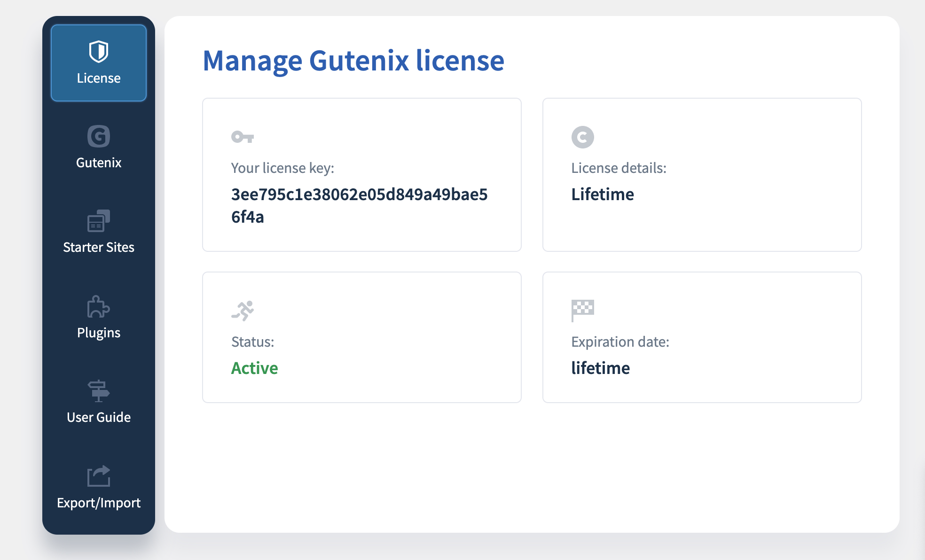Screen dimensions: 925x560
Task: Open the User Guide tab label
Action: tap(99, 417)
